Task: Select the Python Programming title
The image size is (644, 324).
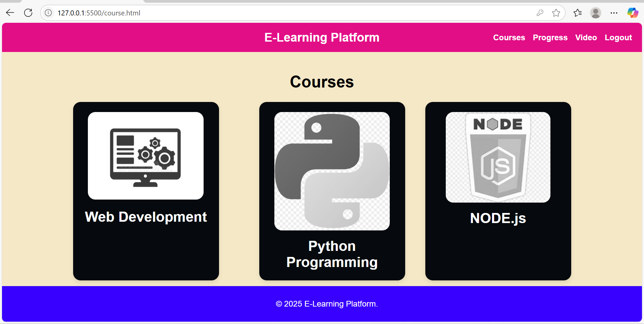Action: tap(332, 254)
